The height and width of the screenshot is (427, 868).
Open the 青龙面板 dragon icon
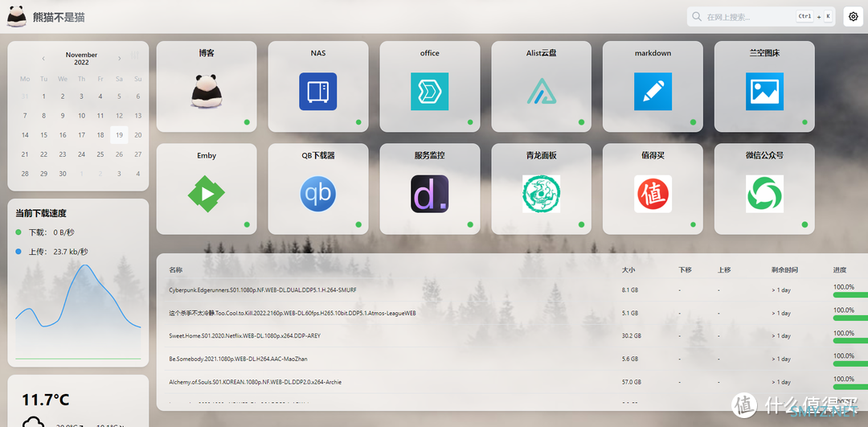pyautogui.click(x=542, y=194)
